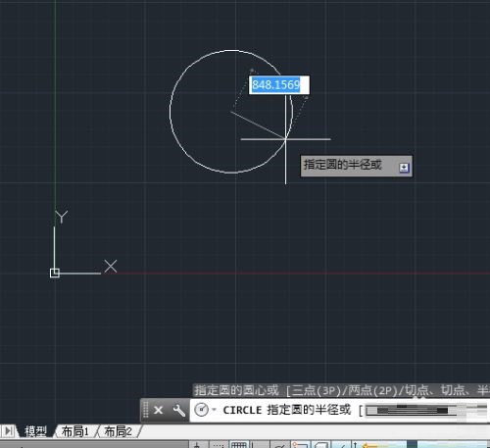Grab the command line's dotted grip handle
The width and height of the screenshot is (490, 448).
point(146,410)
